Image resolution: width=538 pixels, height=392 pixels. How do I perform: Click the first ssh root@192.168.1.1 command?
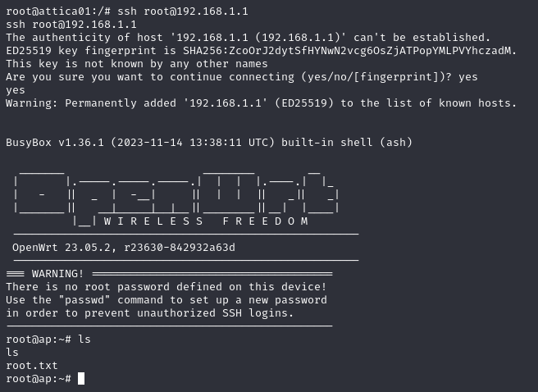pos(183,11)
